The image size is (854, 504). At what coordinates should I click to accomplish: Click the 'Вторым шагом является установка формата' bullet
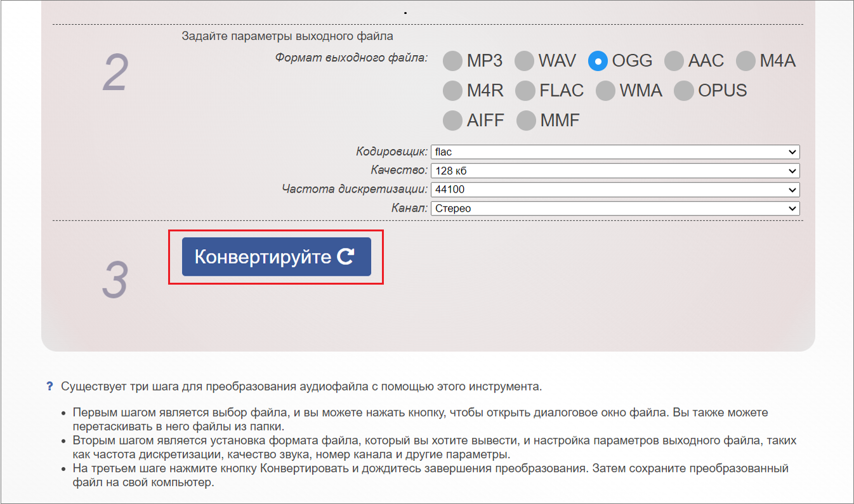click(x=434, y=448)
